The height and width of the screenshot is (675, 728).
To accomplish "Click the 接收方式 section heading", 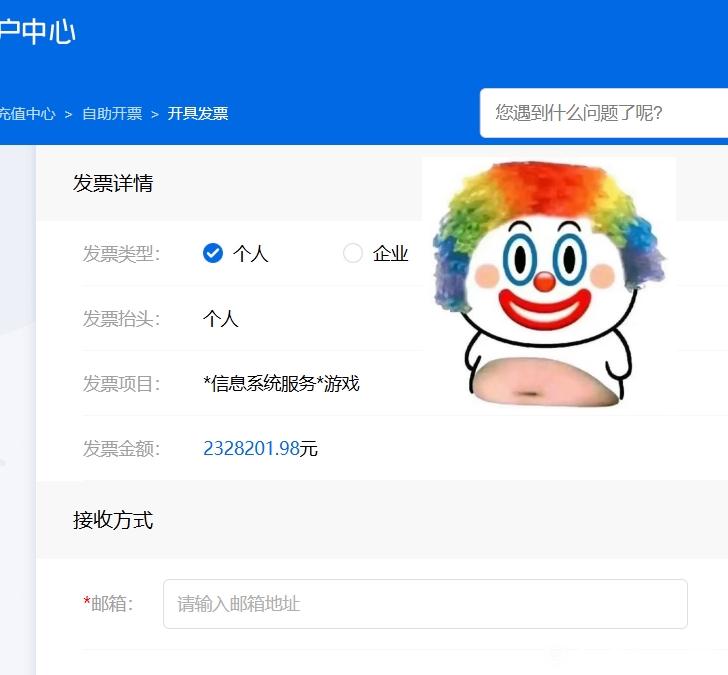I will [113, 520].
